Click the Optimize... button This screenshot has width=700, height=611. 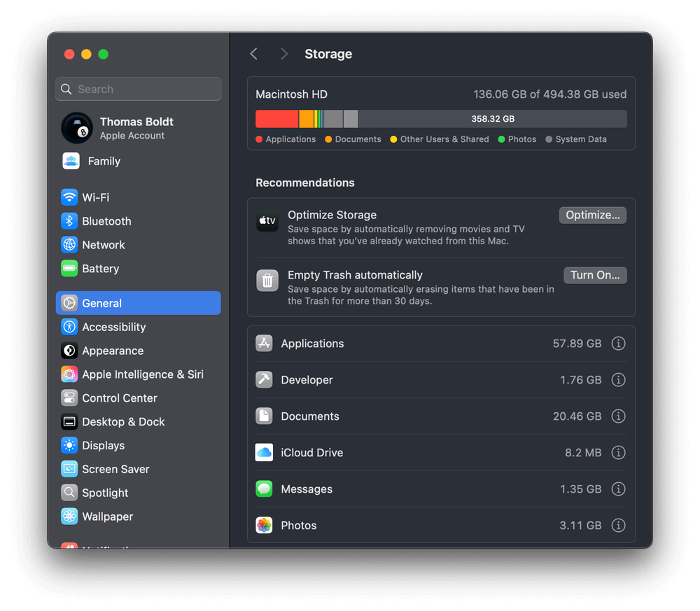pyautogui.click(x=592, y=215)
